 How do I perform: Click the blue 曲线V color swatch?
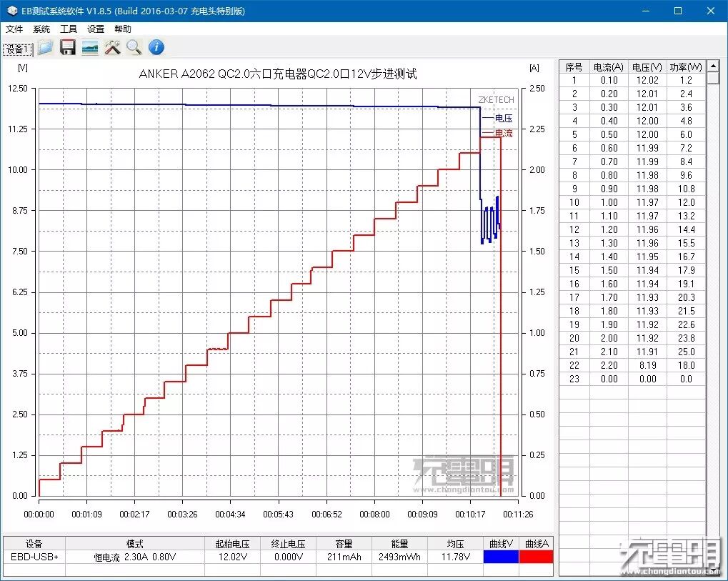501,557
